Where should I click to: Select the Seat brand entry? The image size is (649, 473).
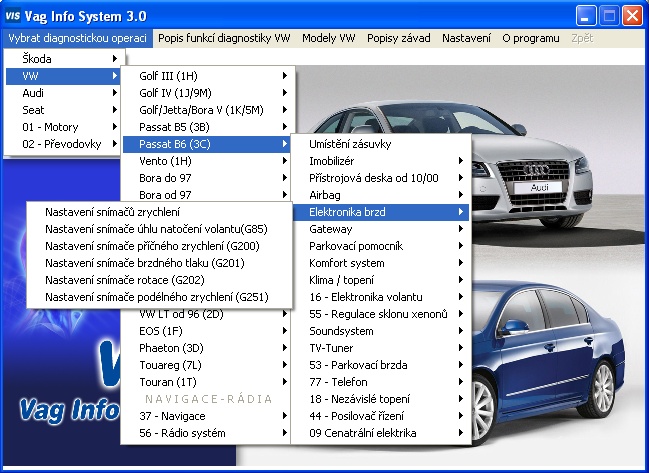click(63, 110)
